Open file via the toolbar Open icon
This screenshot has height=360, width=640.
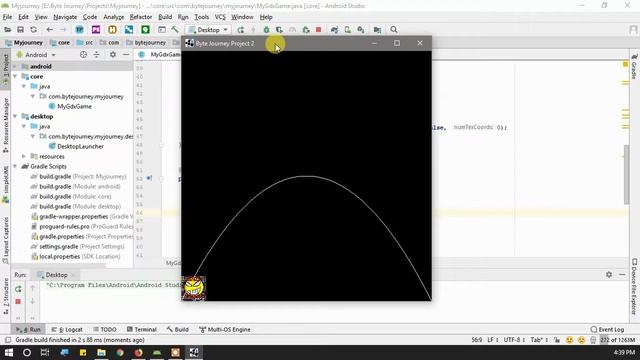tap(7, 30)
